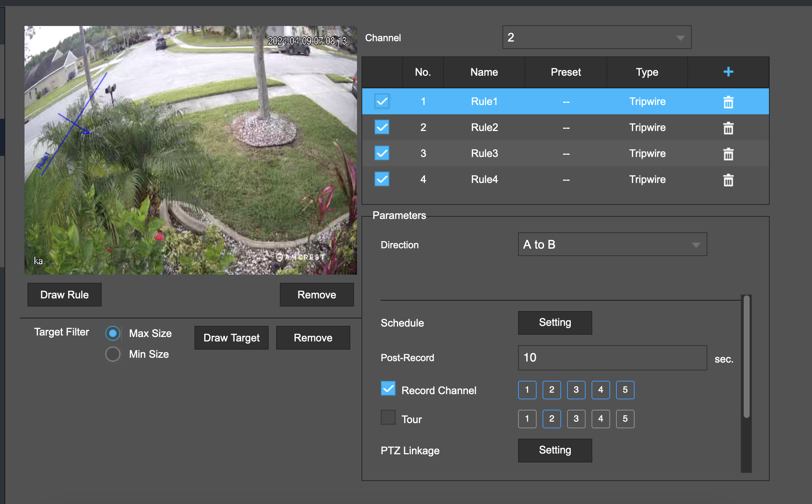The width and height of the screenshot is (812, 504).
Task: Click the add rule (+) icon
Action: [728, 71]
